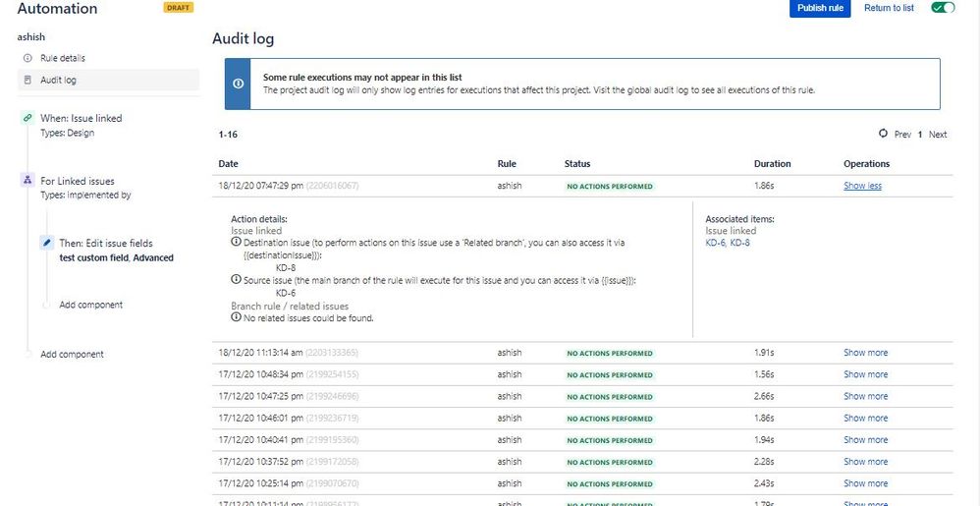The width and height of the screenshot is (980, 506).
Task: Click the 1-16 results count
Action: coord(228,135)
